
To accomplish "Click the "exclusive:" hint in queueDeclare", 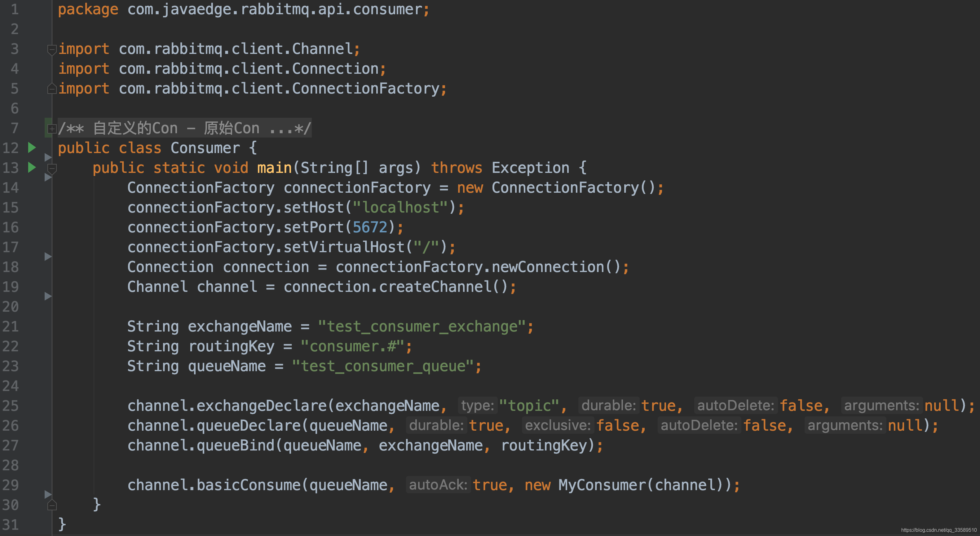I will coord(557,425).
